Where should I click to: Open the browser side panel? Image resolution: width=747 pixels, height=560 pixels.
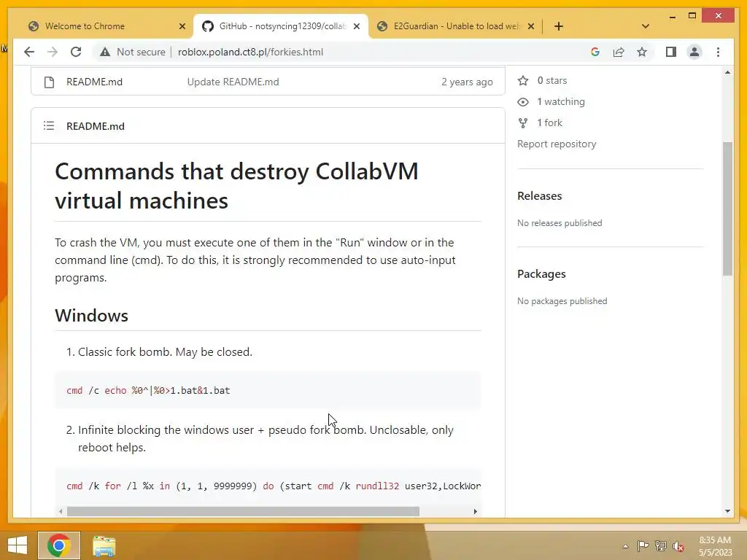(671, 52)
